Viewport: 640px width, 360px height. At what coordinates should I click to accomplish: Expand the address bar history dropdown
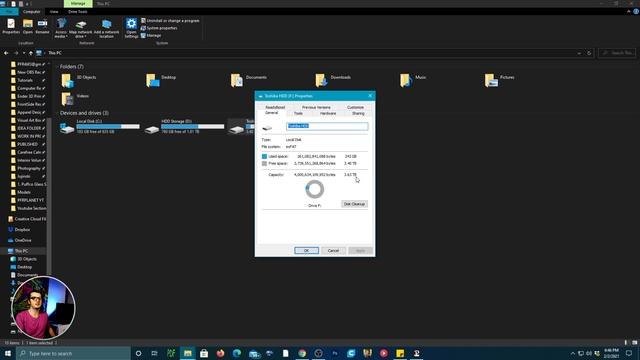pyautogui.click(x=579, y=53)
